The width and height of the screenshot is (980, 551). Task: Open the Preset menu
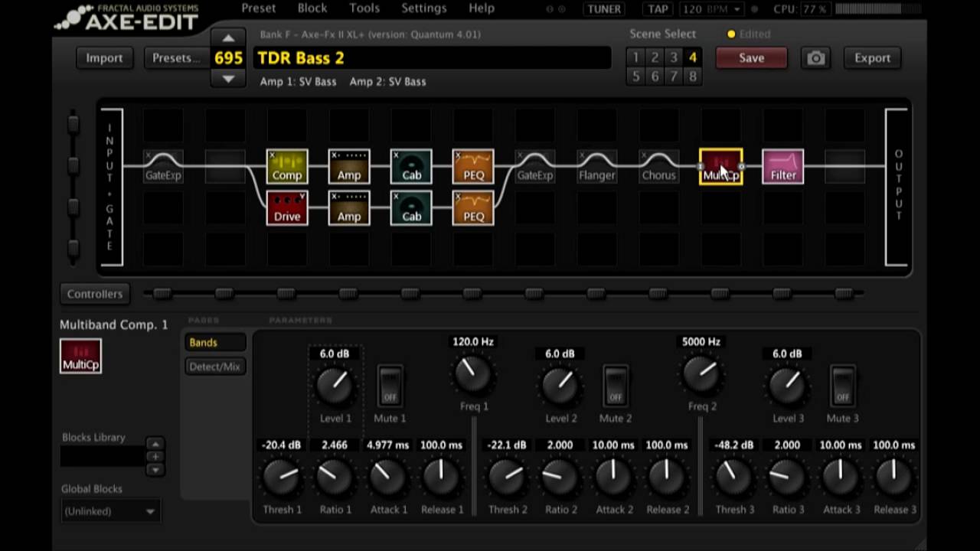259,8
